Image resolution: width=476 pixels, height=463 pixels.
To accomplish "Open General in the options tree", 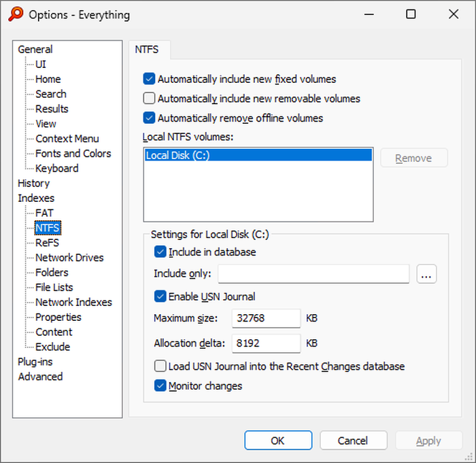I will pyautogui.click(x=35, y=49).
